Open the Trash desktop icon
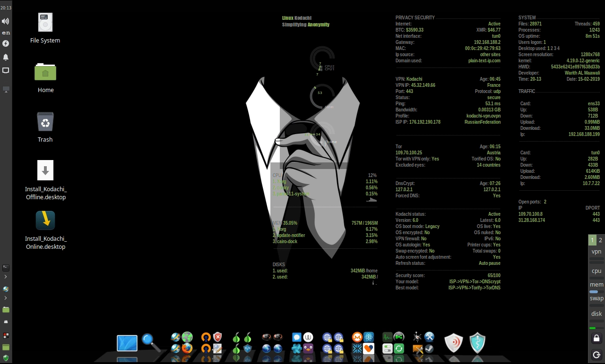This screenshot has height=364, width=605. point(45,121)
